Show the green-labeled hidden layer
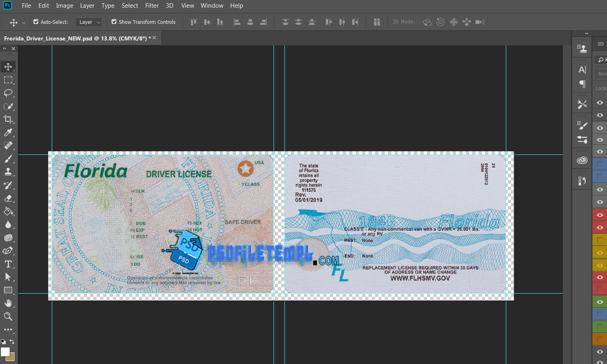 [600, 327]
